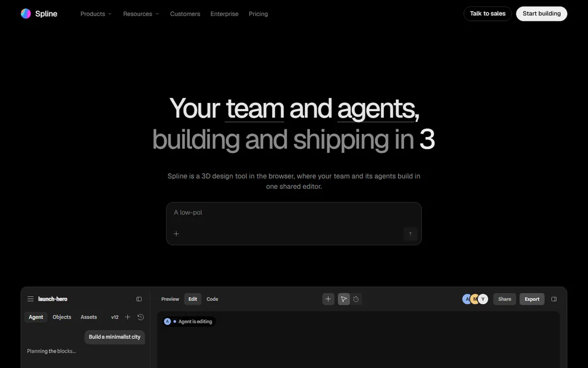Viewport: 588px width, 368px height.
Task: Click the Export button
Action: (x=532, y=299)
